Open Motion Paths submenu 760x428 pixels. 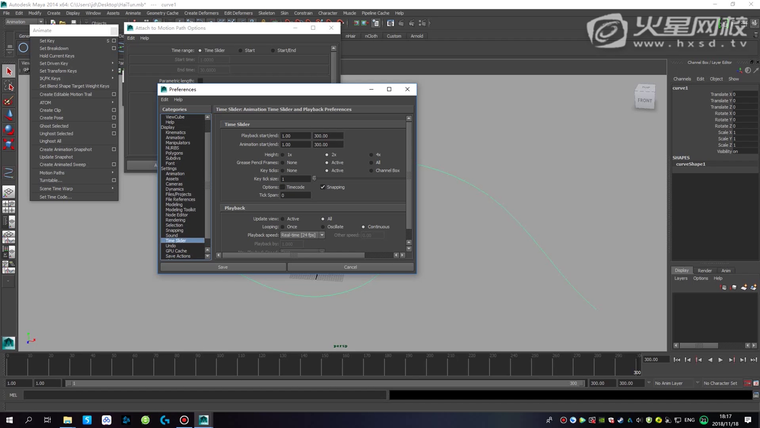52,172
